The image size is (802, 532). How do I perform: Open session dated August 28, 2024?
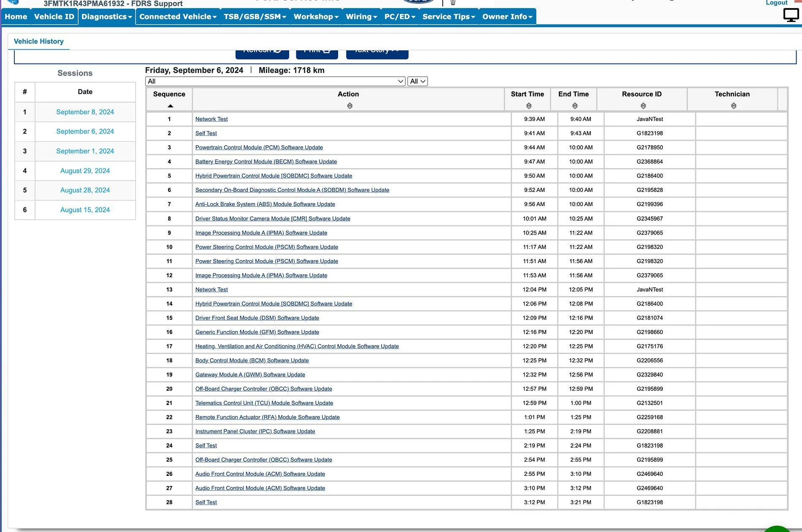85,190
